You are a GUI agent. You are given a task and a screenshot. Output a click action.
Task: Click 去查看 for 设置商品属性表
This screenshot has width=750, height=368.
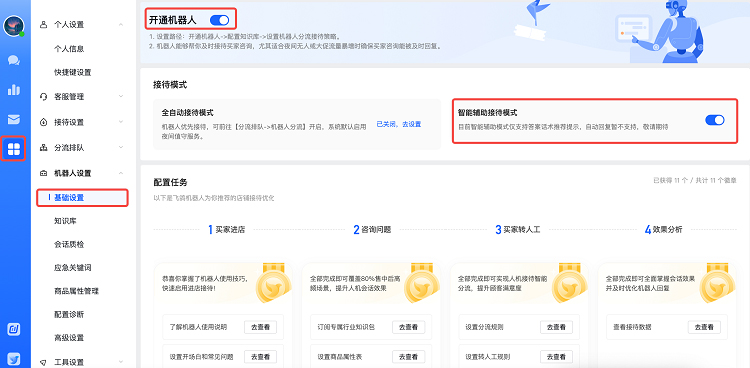[x=408, y=357]
